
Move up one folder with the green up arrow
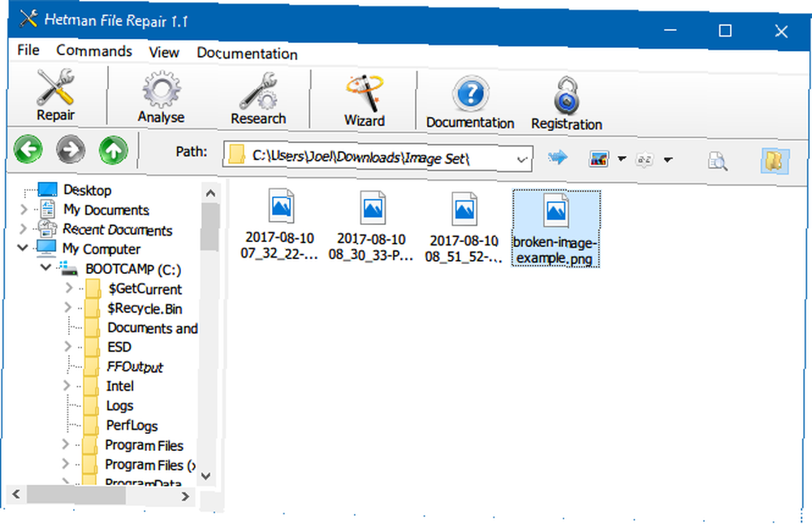point(114,149)
